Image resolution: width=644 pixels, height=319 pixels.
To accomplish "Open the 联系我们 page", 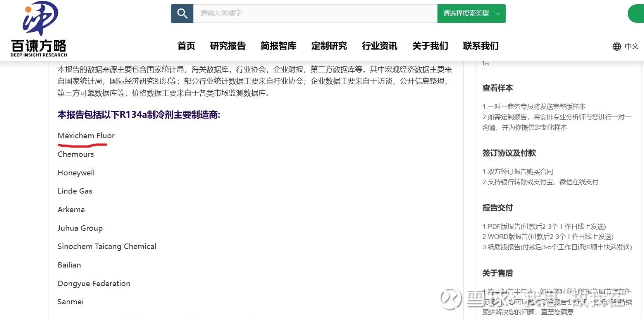I will pyautogui.click(x=481, y=46).
